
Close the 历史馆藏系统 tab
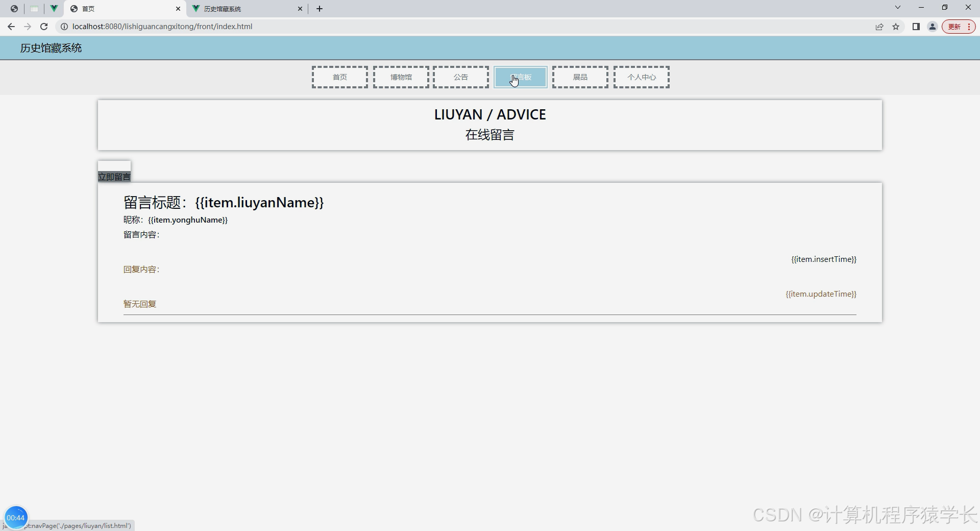pos(300,9)
